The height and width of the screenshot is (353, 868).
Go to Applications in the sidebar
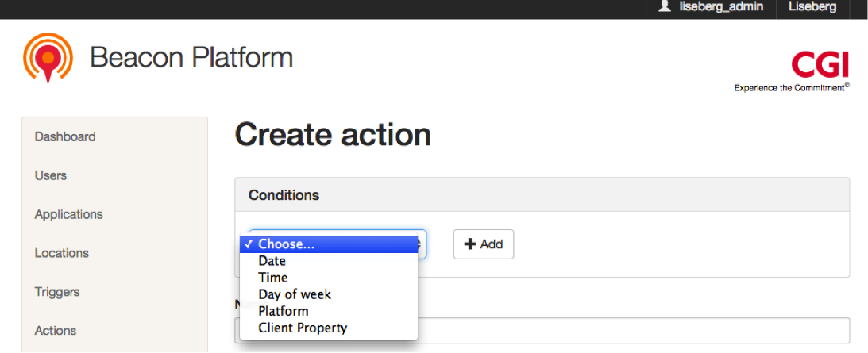click(x=68, y=214)
